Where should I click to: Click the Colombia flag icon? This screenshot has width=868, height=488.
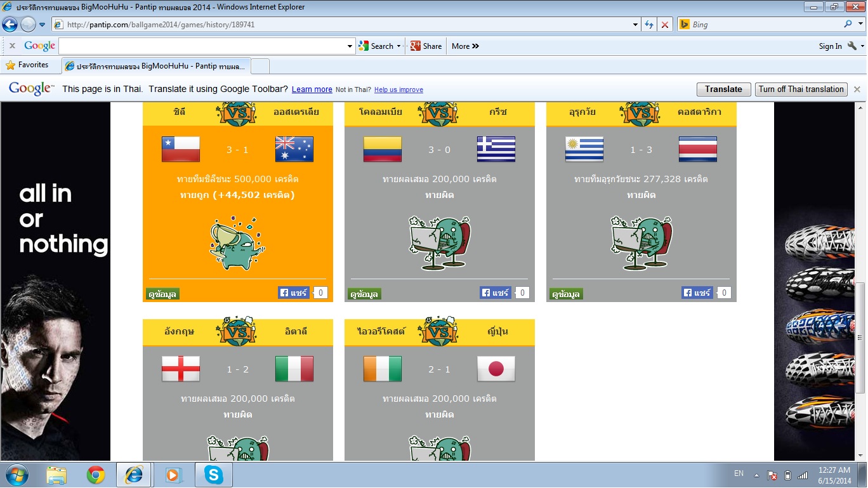coord(383,149)
